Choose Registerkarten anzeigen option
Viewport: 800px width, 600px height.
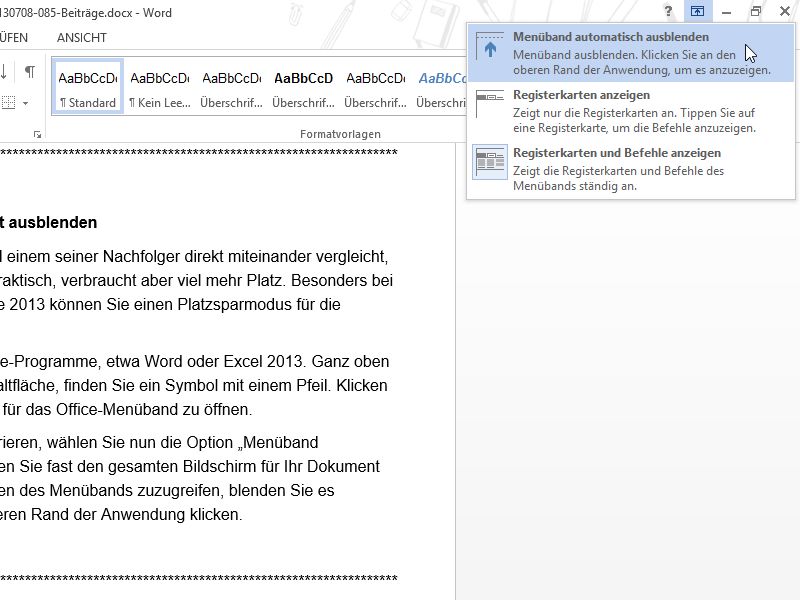click(x=631, y=111)
